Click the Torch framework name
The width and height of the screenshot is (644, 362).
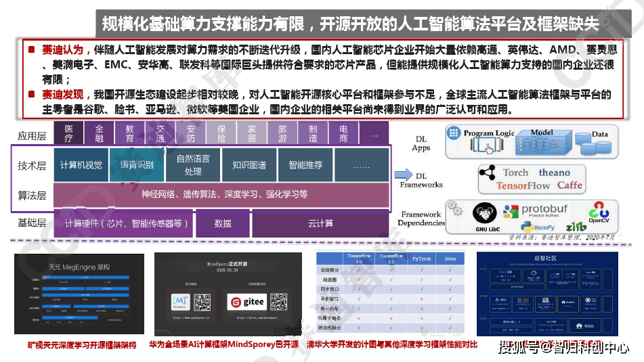[516, 173]
